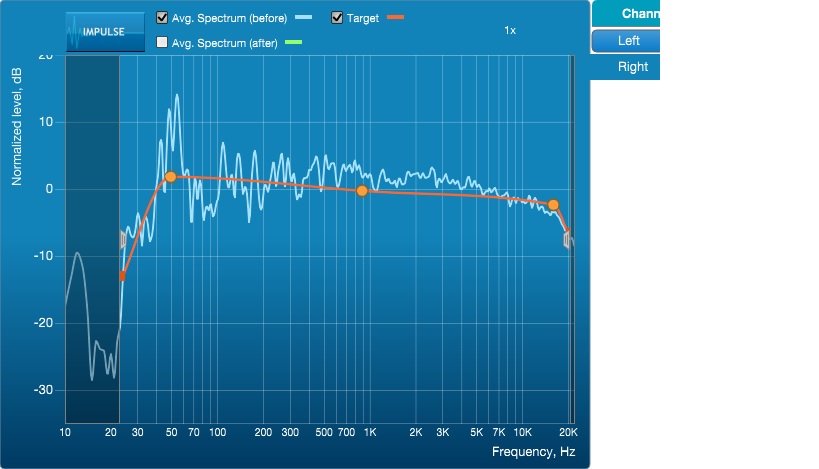Click the 20K frequency axis tick label
Screen dimensions: 819x469
pyautogui.click(x=568, y=432)
